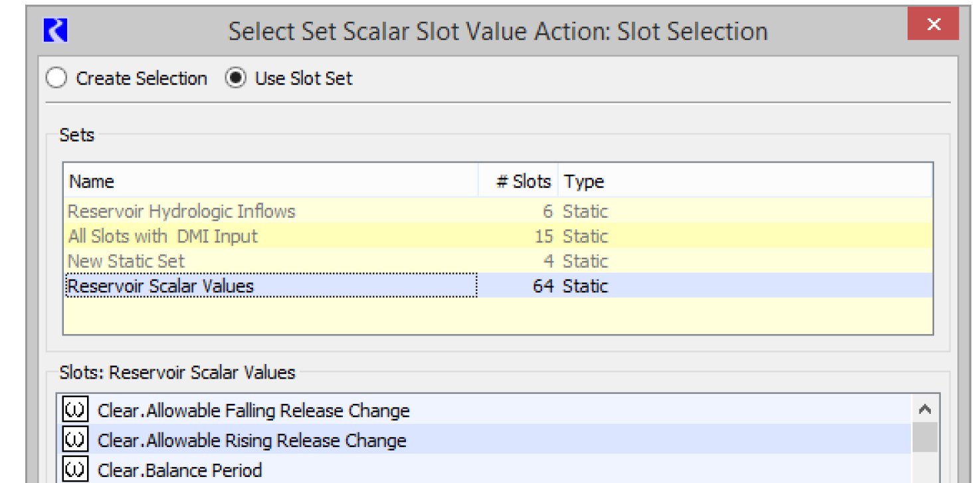Screen dimensions: 980x483
Task: Close the Slot Selection dialog
Action: (x=933, y=25)
